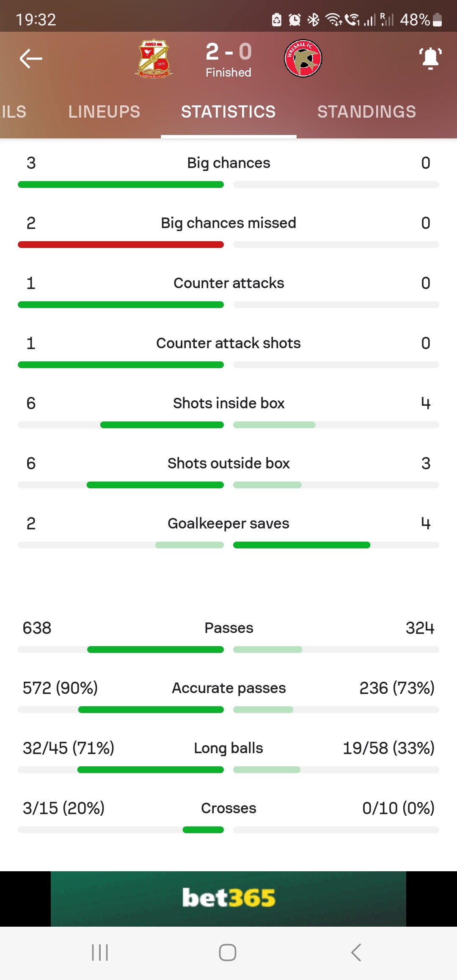This screenshot has height=980, width=457.
Task: Tap the Passes stat label
Action: pyautogui.click(x=228, y=628)
